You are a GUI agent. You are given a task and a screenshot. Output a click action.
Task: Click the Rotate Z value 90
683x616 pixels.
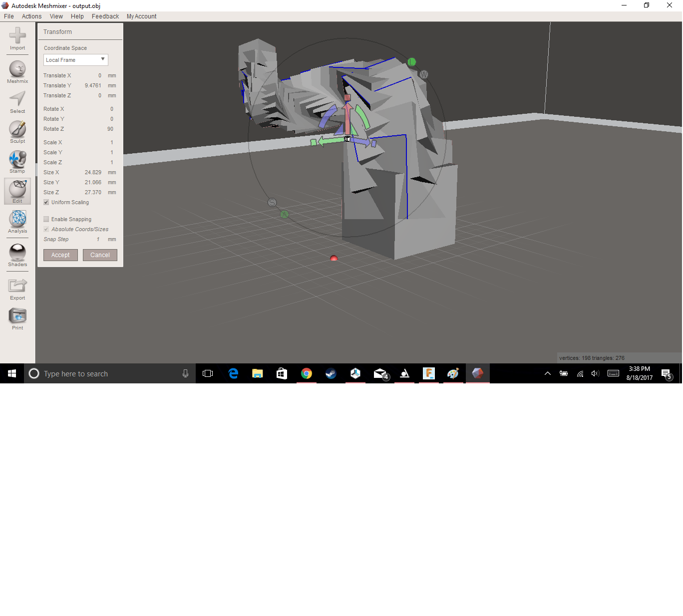tap(110, 129)
